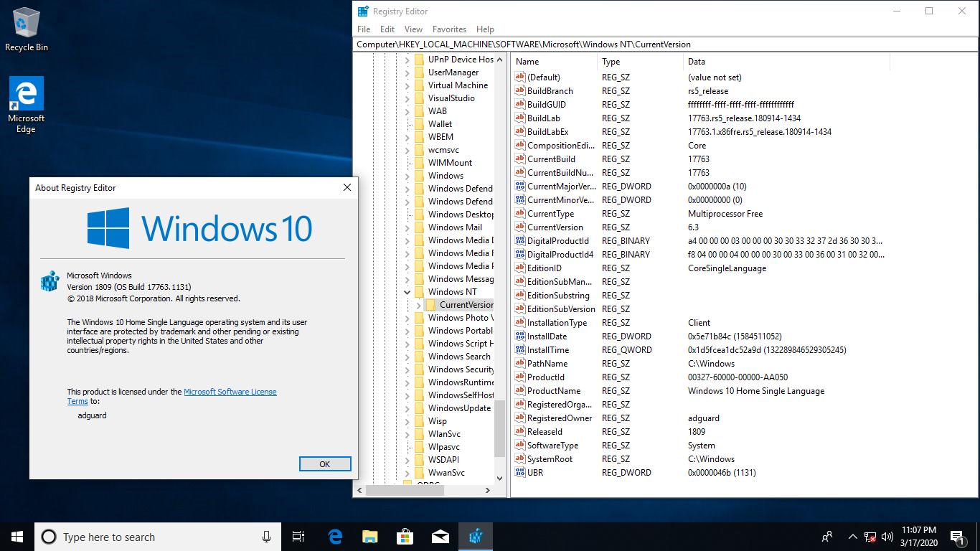Screen dimensions: 980x551
Task: Click Registry Editor taskbar icon
Action: 476,537
